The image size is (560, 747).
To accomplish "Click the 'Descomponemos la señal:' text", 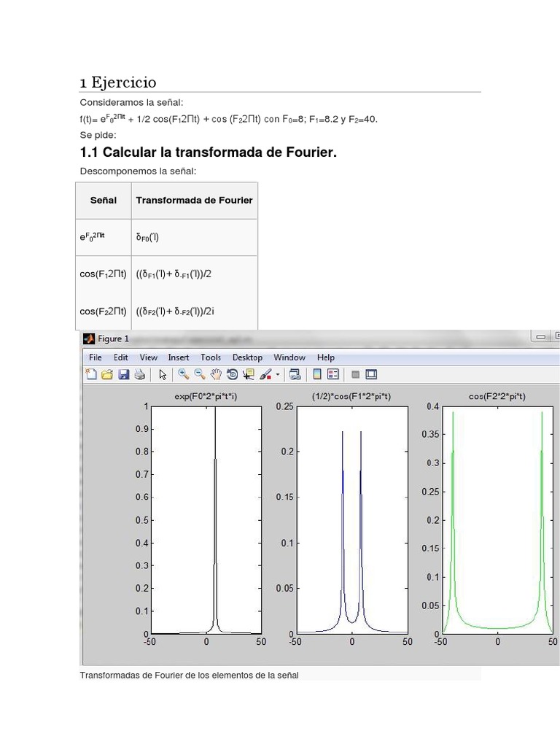I will click(138, 171).
